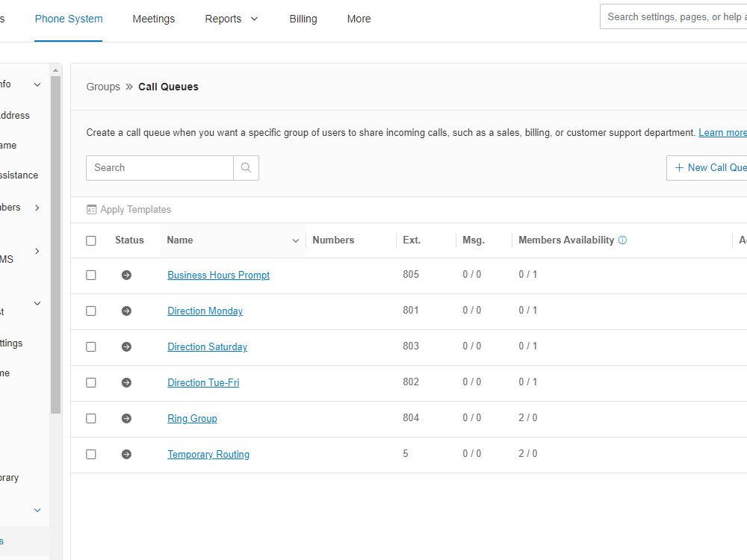Switch to the Meetings tab
This screenshot has height=560, width=747.
153,19
